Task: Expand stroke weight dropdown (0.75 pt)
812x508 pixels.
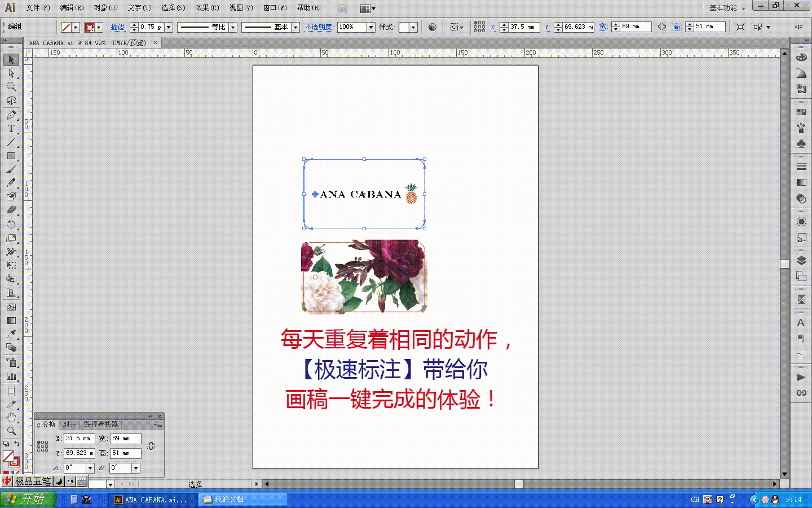Action: (x=169, y=27)
